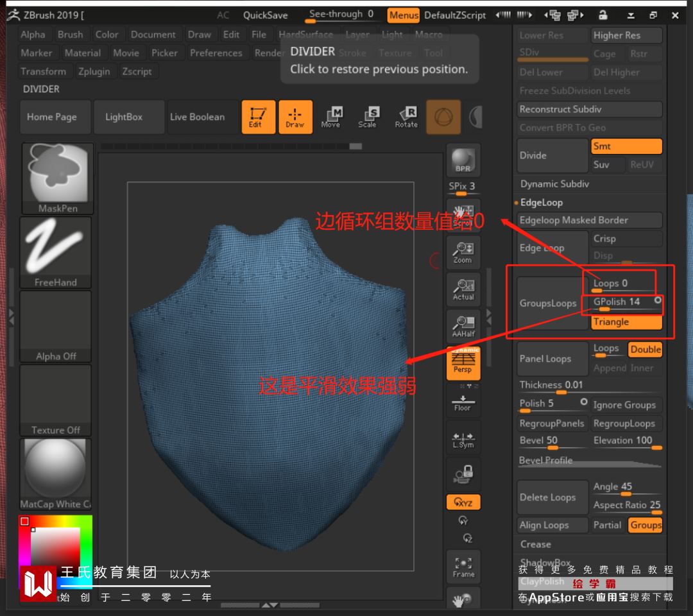693x616 pixels.
Task: Render with the BPR button
Action: (463, 160)
